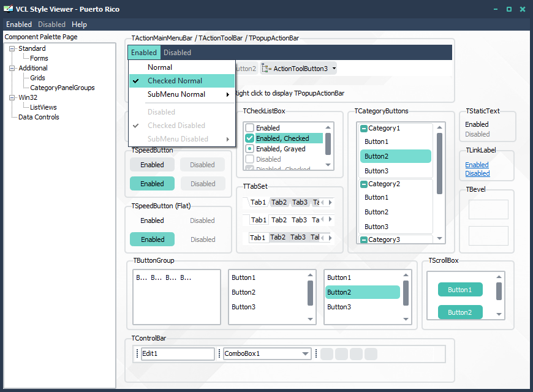The height and width of the screenshot is (392, 533).
Task: Toggle the 'Enabled, Grayed' checkbox
Action: pos(249,149)
